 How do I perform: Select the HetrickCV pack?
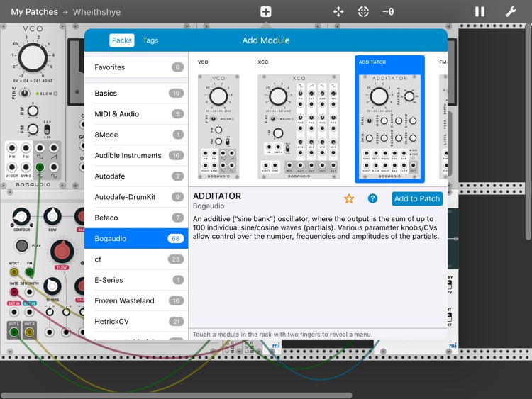pos(136,321)
